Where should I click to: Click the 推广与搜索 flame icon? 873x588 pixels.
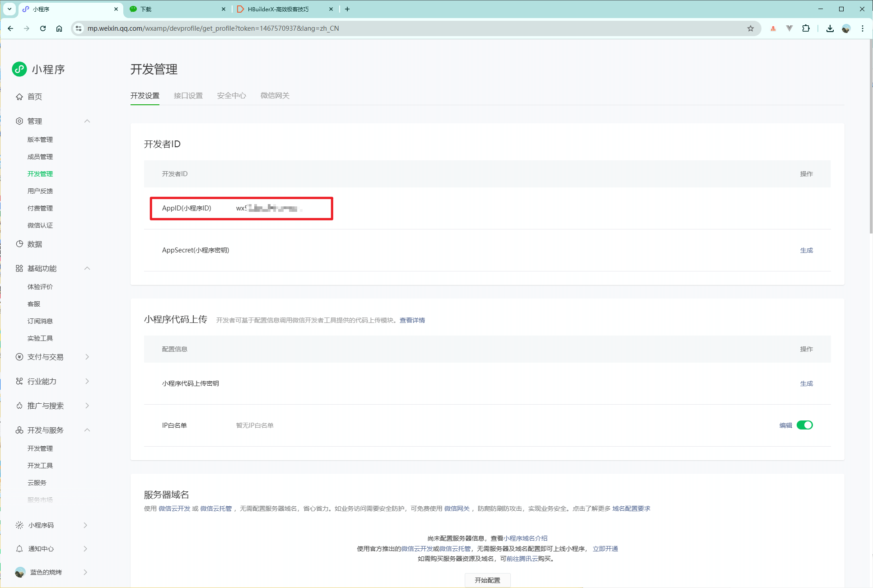coord(19,406)
